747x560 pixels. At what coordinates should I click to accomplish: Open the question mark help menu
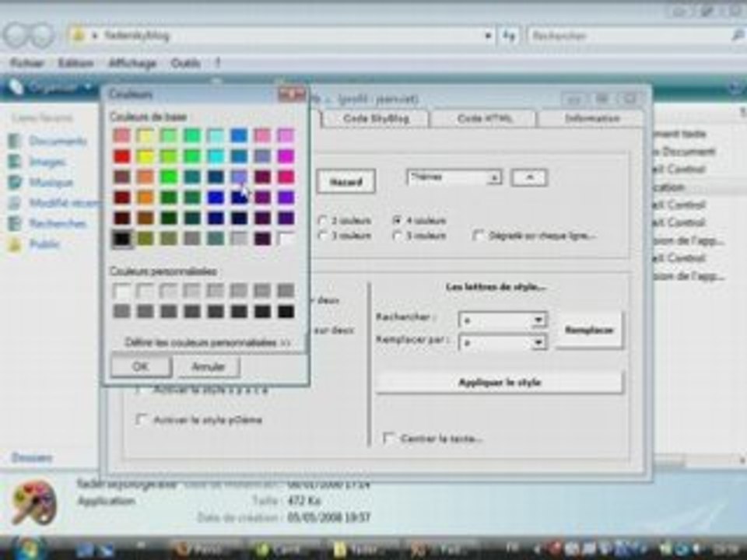point(218,63)
